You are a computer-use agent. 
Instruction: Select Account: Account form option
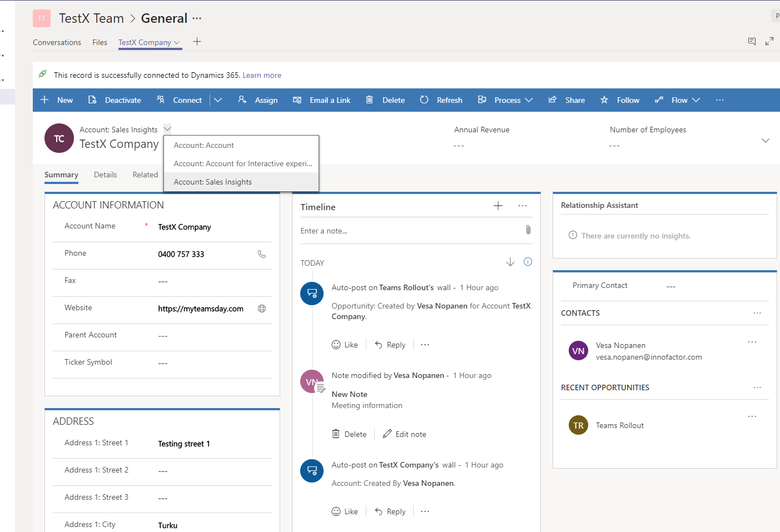click(204, 145)
